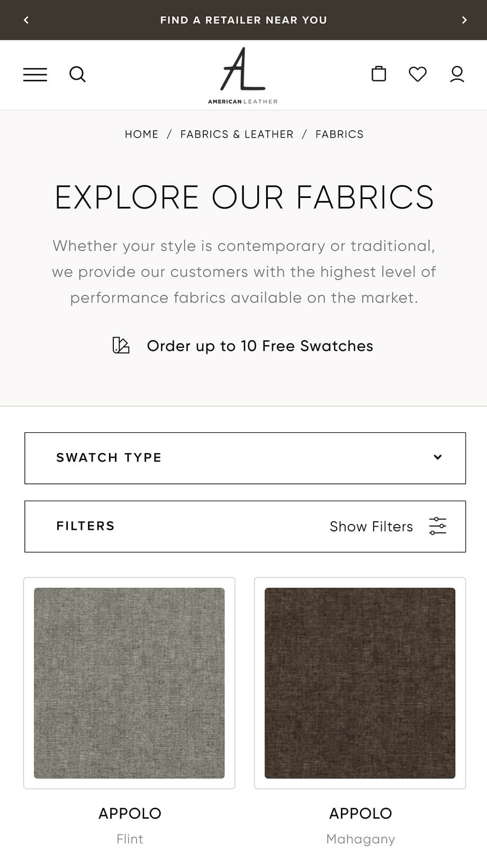The width and height of the screenshot is (487, 868).
Task: Go to next announcement banner arrow
Action: [464, 20]
